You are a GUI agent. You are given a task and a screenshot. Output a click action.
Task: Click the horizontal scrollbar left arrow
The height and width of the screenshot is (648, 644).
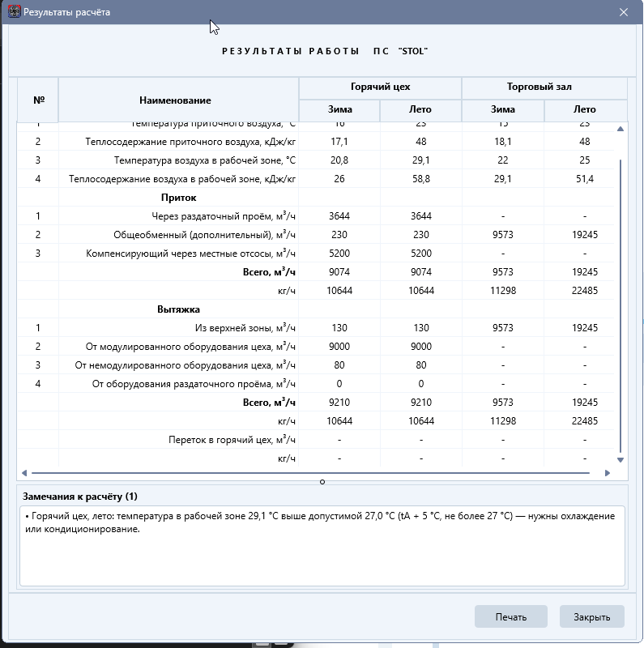pyautogui.click(x=24, y=473)
